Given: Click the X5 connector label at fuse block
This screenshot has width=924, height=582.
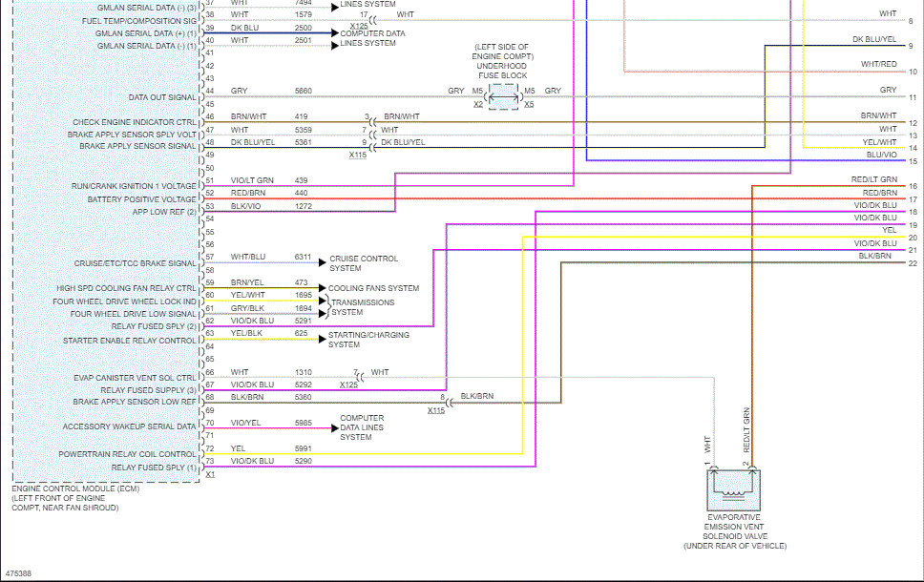Looking at the screenshot, I should point(528,103).
